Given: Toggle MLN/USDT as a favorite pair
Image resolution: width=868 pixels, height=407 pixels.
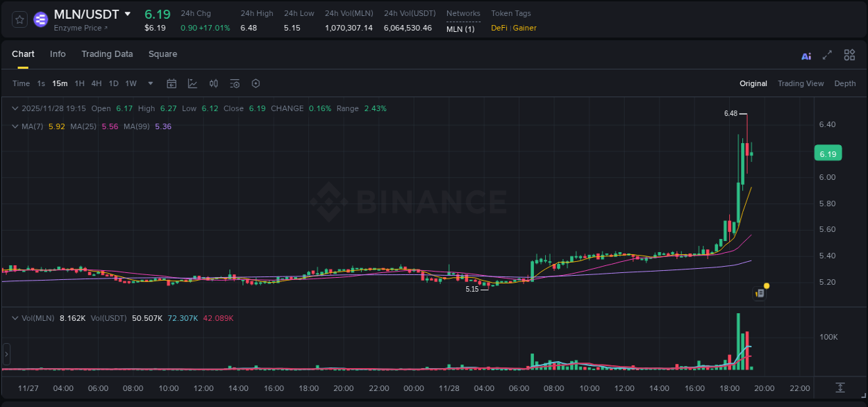Looking at the screenshot, I should pos(19,19).
